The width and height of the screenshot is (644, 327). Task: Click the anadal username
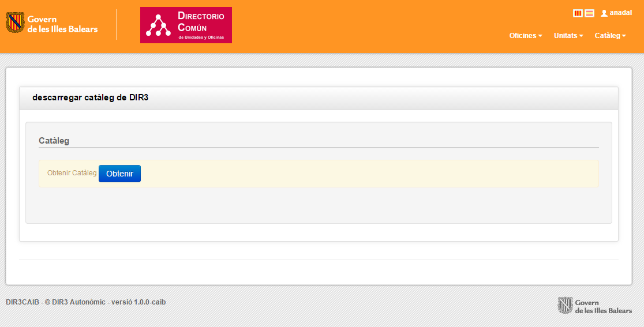tap(621, 13)
